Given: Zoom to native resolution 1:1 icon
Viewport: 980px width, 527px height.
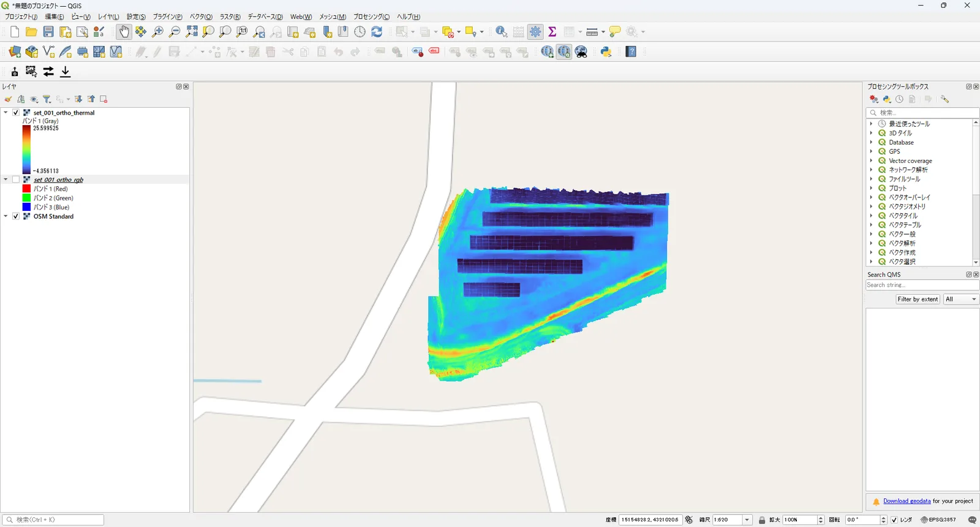Looking at the screenshot, I should (x=242, y=32).
